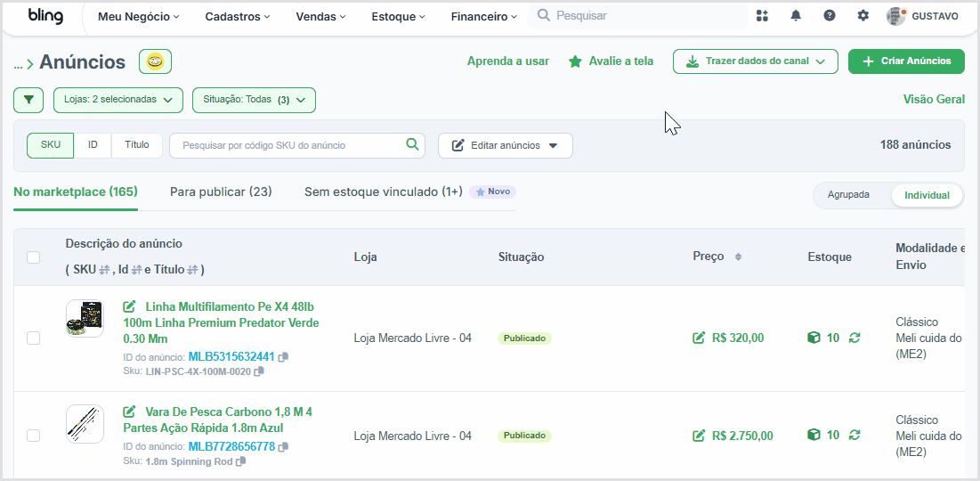Open the Sem estoque vinculado (1+) tab

tap(383, 192)
